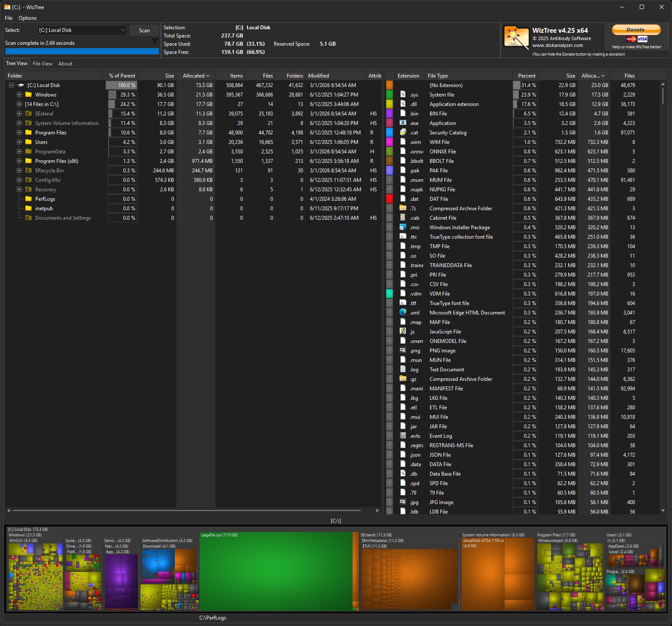The image size is (672, 626).
Task: Click the .7z archive folder icon
Action: [x=403, y=208]
